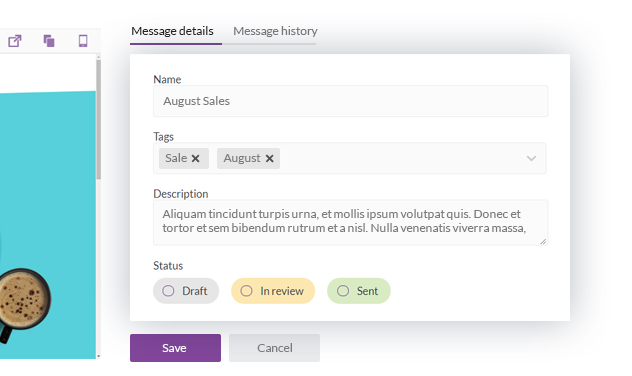This screenshot has height=376, width=632.
Task: Cancel editing the message
Action: coord(274,348)
